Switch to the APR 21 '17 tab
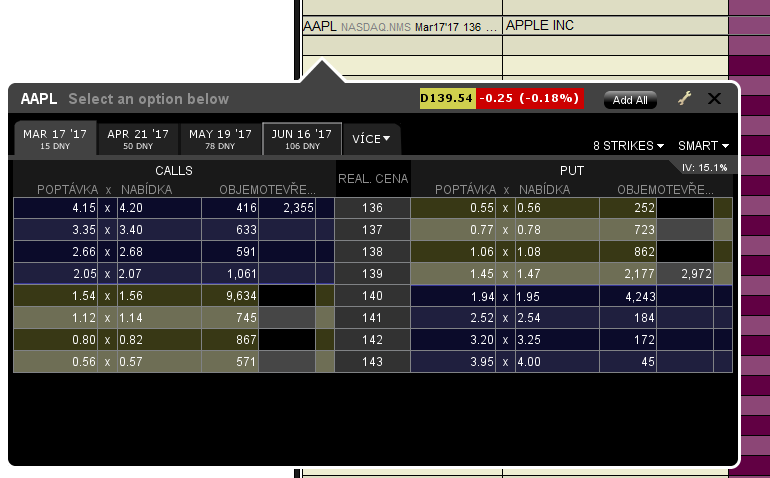 [x=138, y=139]
